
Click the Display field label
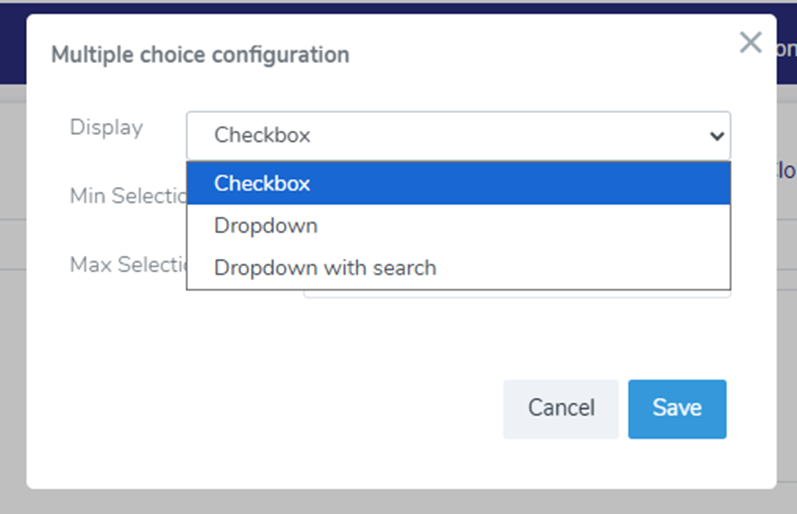coord(106,128)
